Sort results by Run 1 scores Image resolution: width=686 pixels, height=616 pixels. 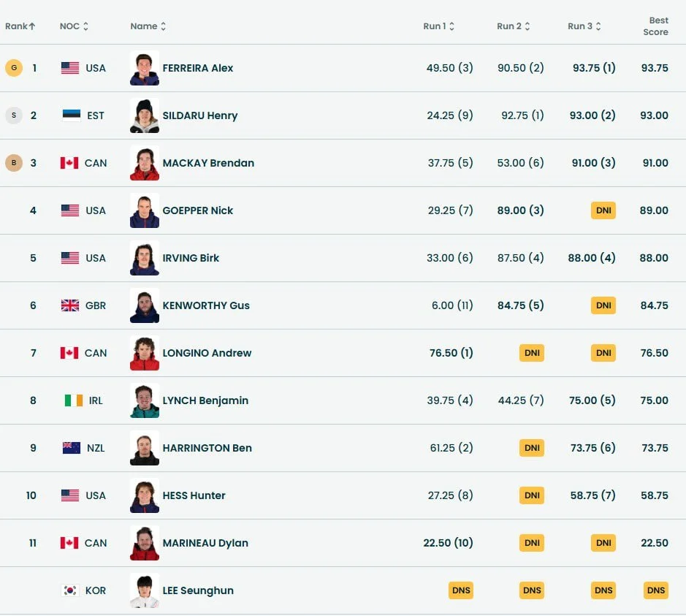(438, 26)
